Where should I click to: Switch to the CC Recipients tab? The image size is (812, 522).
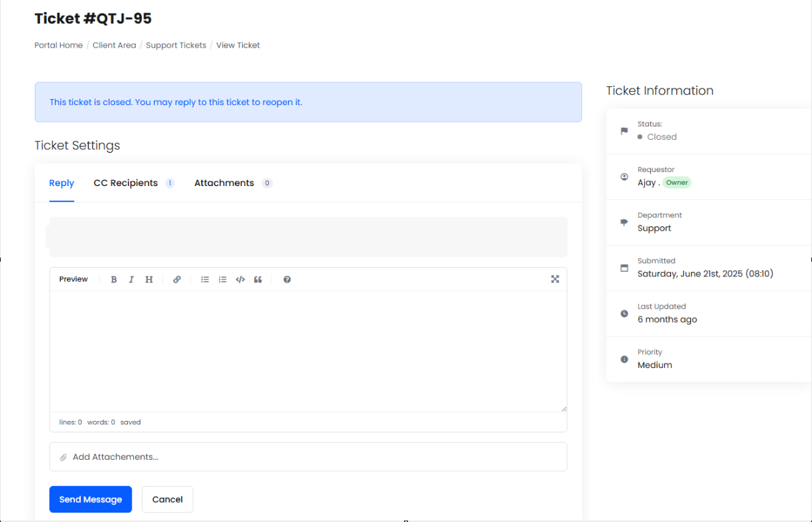click(x=126, y=183)
